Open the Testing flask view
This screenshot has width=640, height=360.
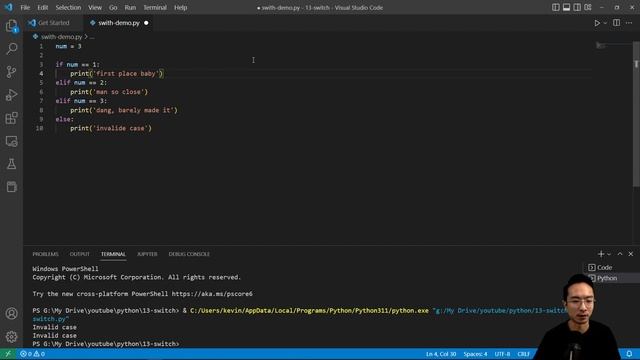click(11, 164)
